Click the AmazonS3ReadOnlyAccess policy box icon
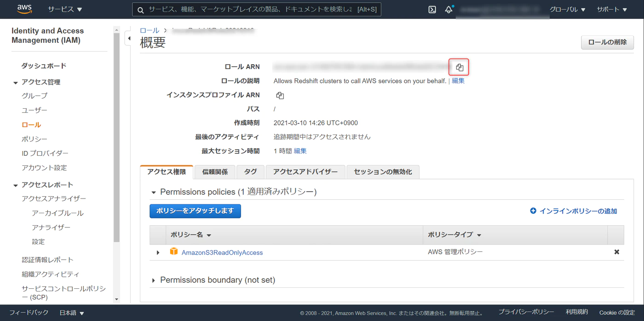The width and height of the screenshot is (644, 321). coord(174,251)
